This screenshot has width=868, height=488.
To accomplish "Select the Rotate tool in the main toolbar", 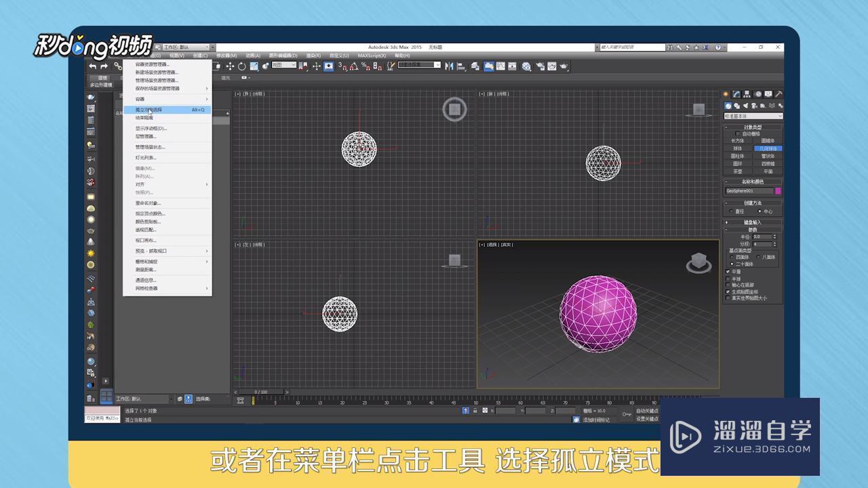I will [x=241, y=66].
